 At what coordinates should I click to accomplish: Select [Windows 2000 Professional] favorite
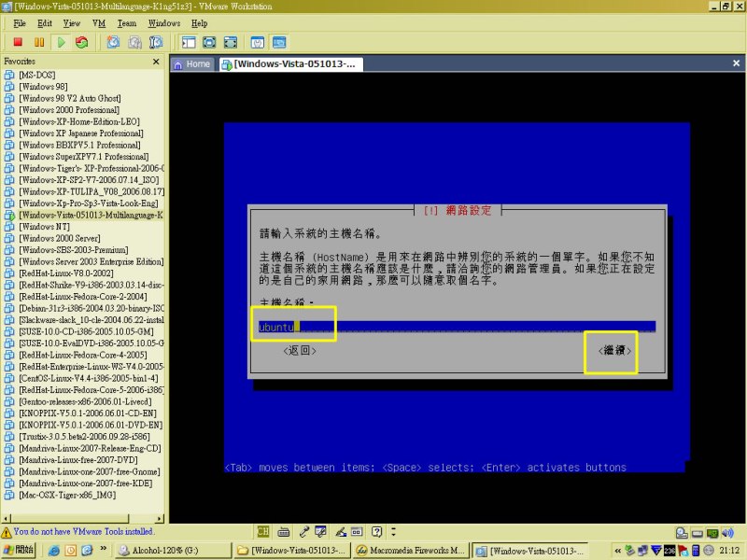pos(69,110)
